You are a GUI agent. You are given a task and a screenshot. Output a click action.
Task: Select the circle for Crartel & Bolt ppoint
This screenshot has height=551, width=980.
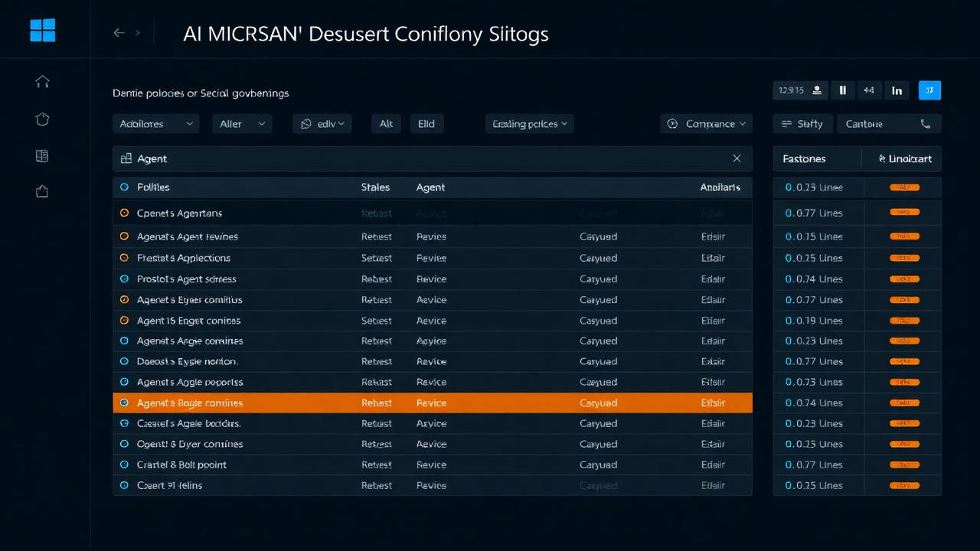click(124, 465)
